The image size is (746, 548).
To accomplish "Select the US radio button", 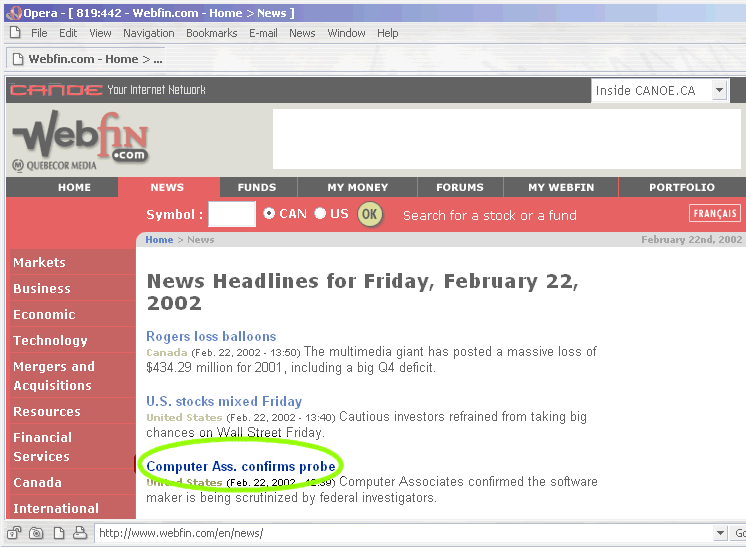I will point(320,214).
